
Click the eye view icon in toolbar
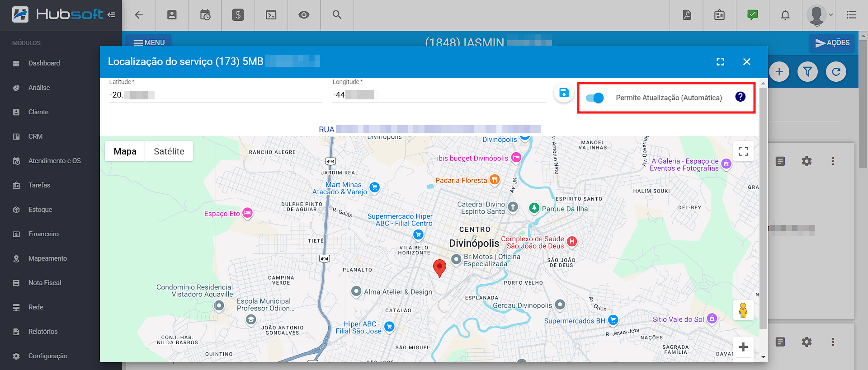(304, 15)
